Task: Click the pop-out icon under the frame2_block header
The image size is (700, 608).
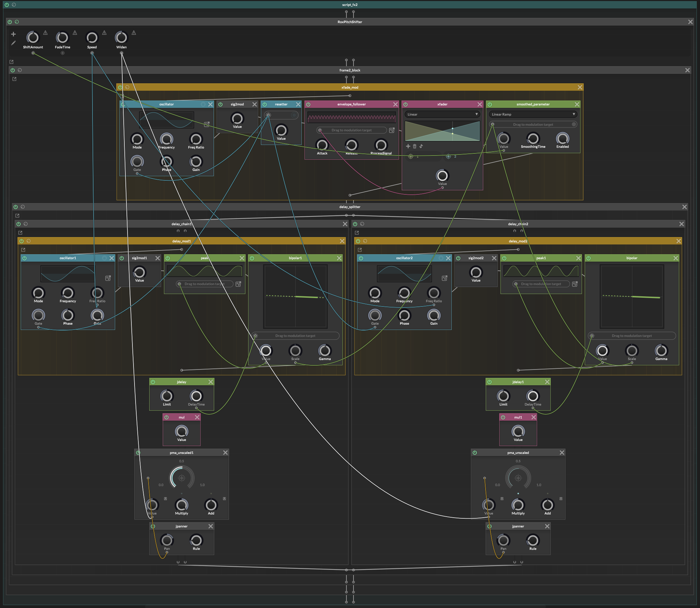Action: (x=14, y=79)
